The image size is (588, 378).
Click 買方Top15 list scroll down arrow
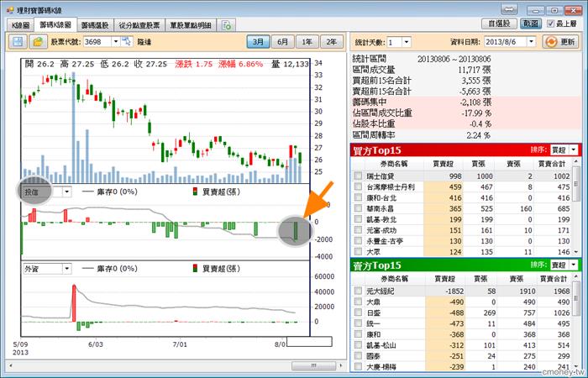click(575, 252)
